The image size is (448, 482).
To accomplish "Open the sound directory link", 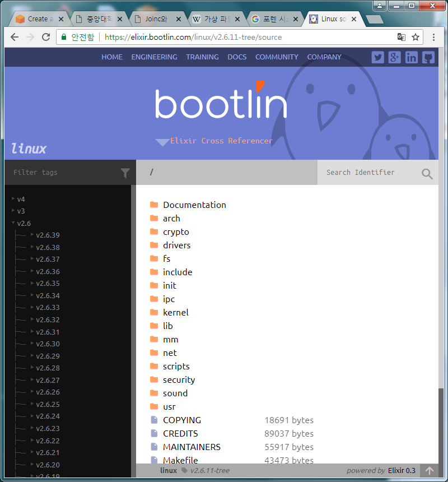I will pos(175,393).
